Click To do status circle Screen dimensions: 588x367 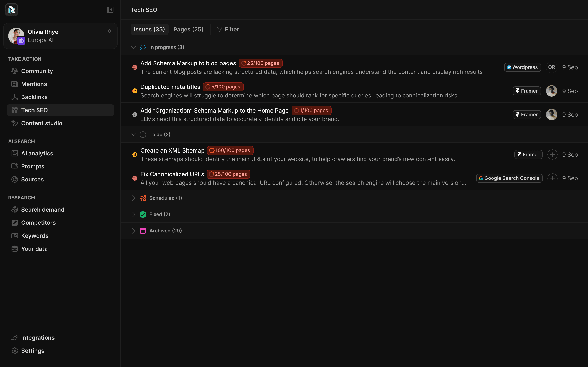[x=143, y=135]
